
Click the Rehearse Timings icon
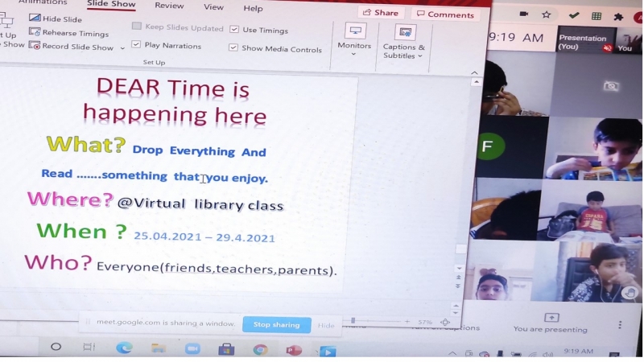tap(34, 33)
